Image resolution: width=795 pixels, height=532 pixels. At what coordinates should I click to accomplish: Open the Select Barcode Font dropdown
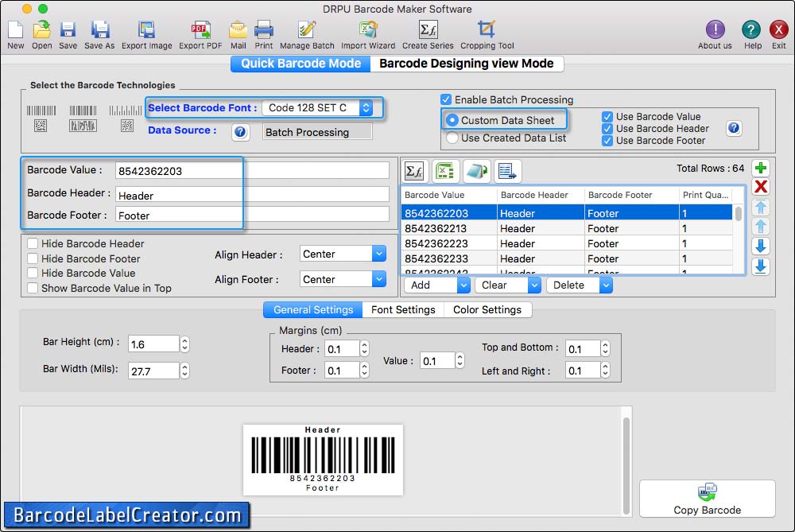pos(317,107)
